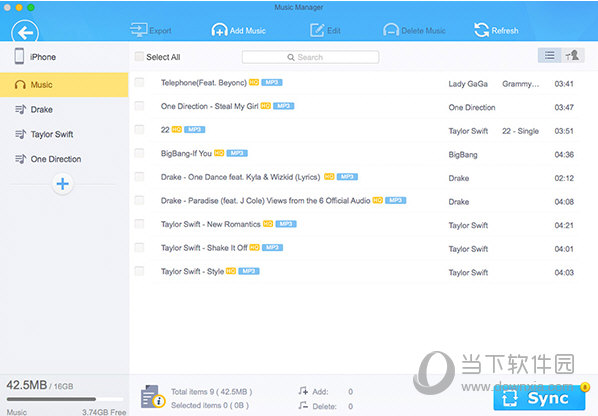Screen dimensions: 598x416
Task: Check One Direction - Steal My Girl
Action: (x=139, y=106)
